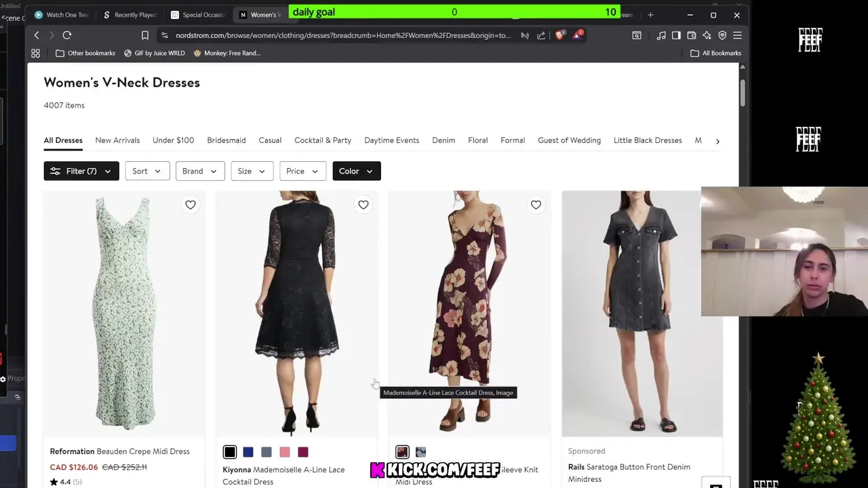Viewport: 868px width, 488px height.
Task: Select blue swatch for Kiyonna dress
Action: click(x=248, y=452)
